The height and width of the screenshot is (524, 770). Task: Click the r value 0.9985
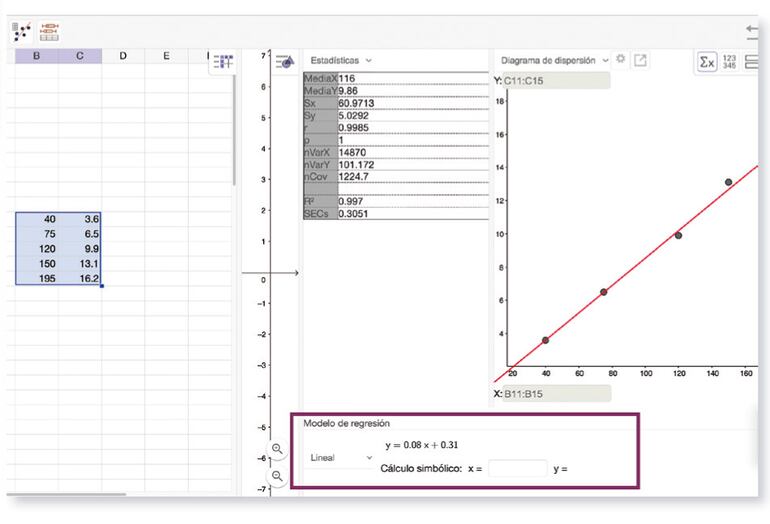354,128
